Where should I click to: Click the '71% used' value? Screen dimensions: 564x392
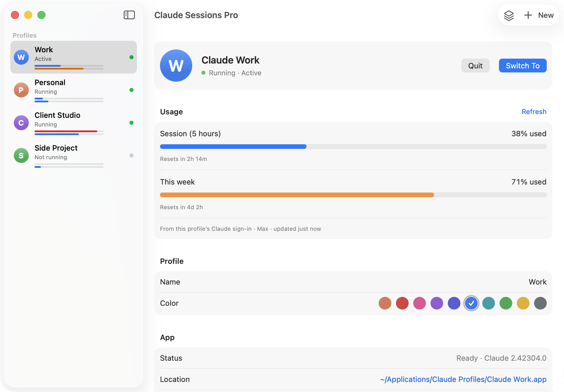click(529, 182)
